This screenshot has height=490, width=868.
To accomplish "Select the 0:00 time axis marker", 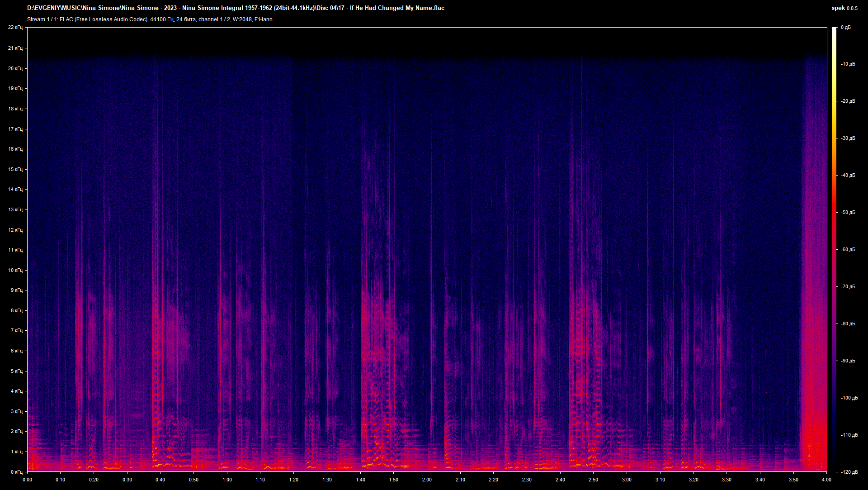I will coord(27,480).
